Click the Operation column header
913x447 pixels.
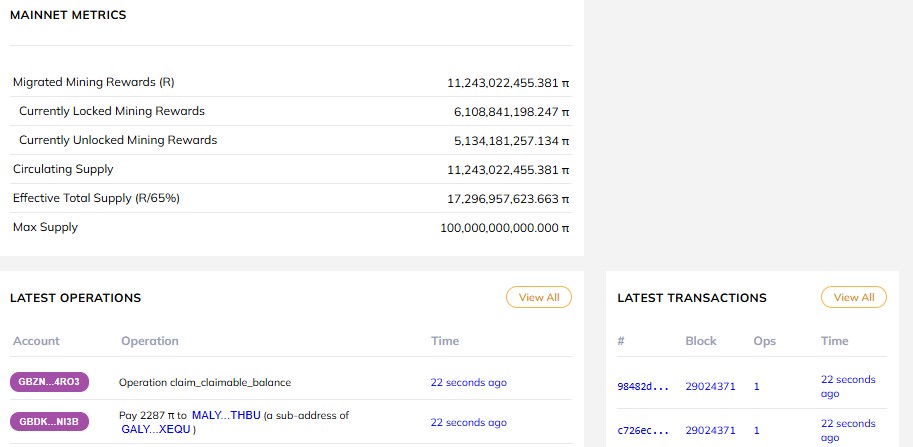150,341
